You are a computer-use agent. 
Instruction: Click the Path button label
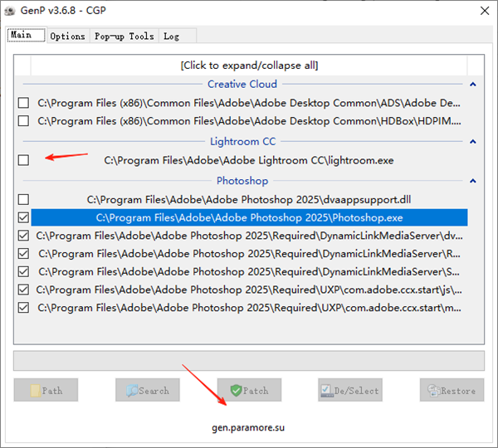point(52,391)
